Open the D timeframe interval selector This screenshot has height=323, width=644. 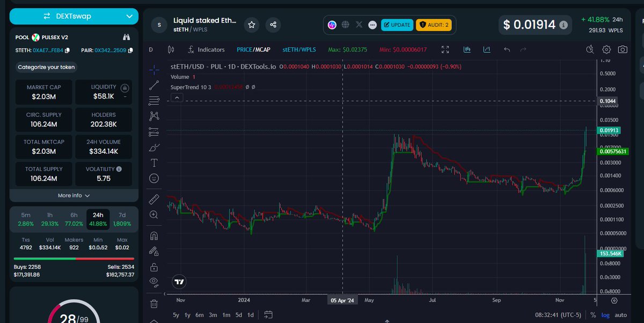point(151,49)
